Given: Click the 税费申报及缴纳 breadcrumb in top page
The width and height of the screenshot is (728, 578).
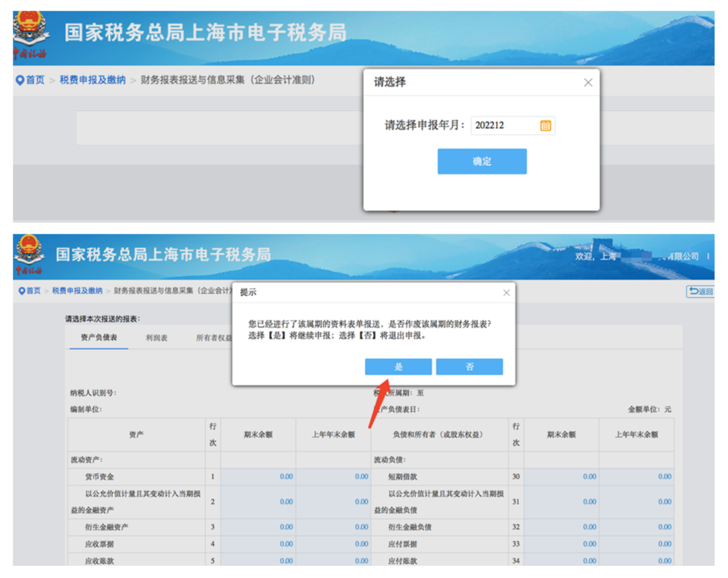Looking at the screenshot, I should click(92, 80).
